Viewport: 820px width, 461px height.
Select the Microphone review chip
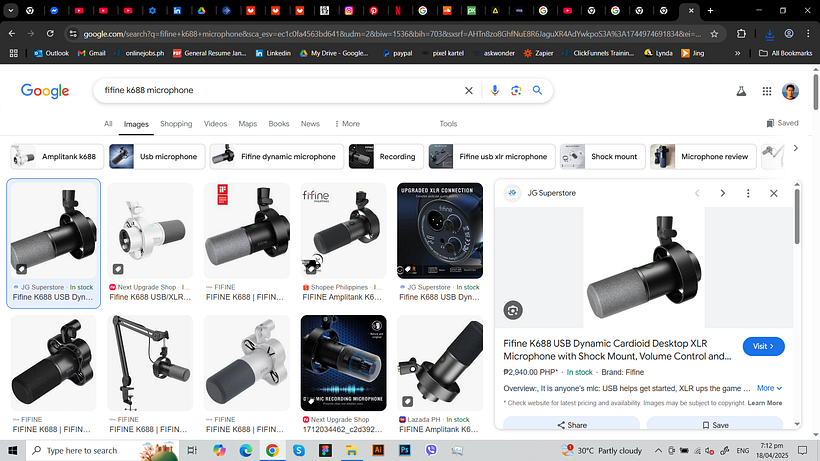pos(703,157)
